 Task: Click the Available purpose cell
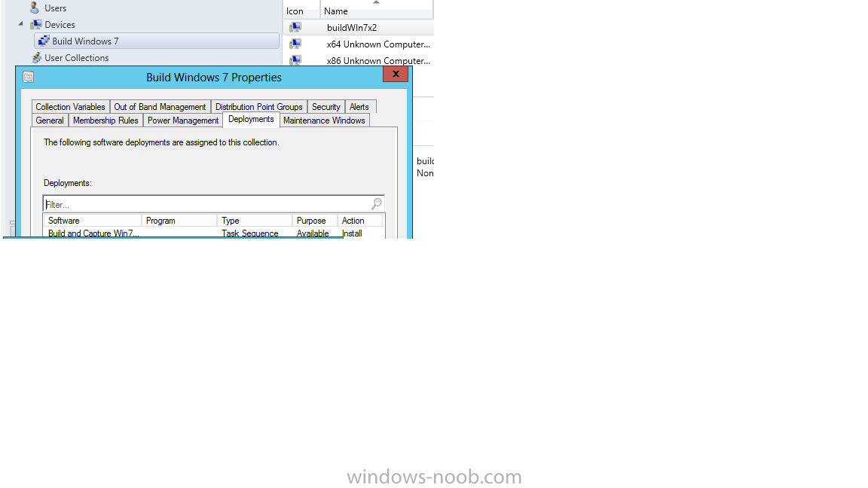[313, 233]
